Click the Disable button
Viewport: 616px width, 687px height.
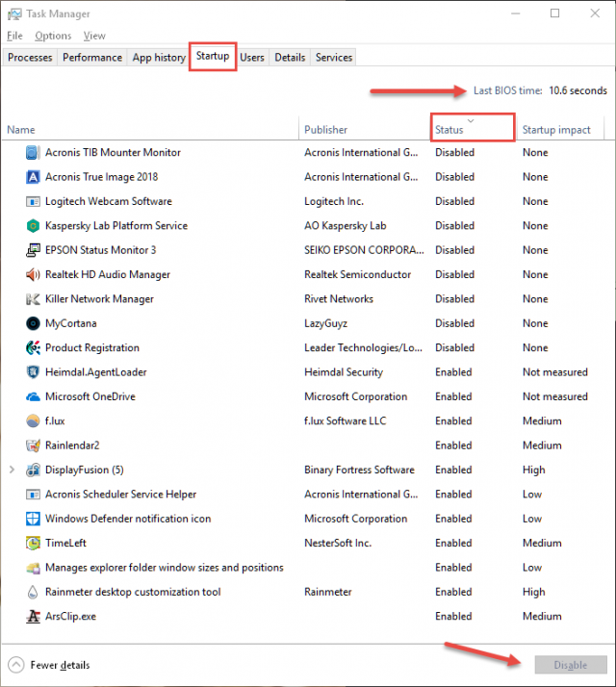coord(571,665)
